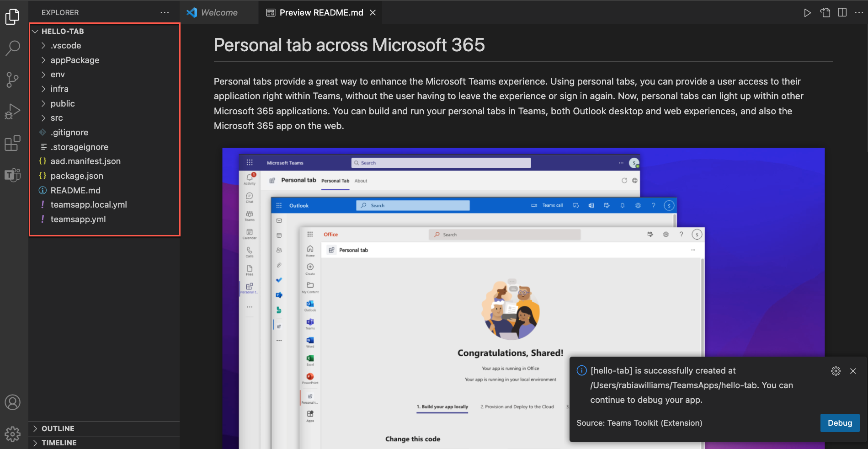Expand the public folder
The height and width of the screenshot is (449, 868).
(x=105, y=103)
